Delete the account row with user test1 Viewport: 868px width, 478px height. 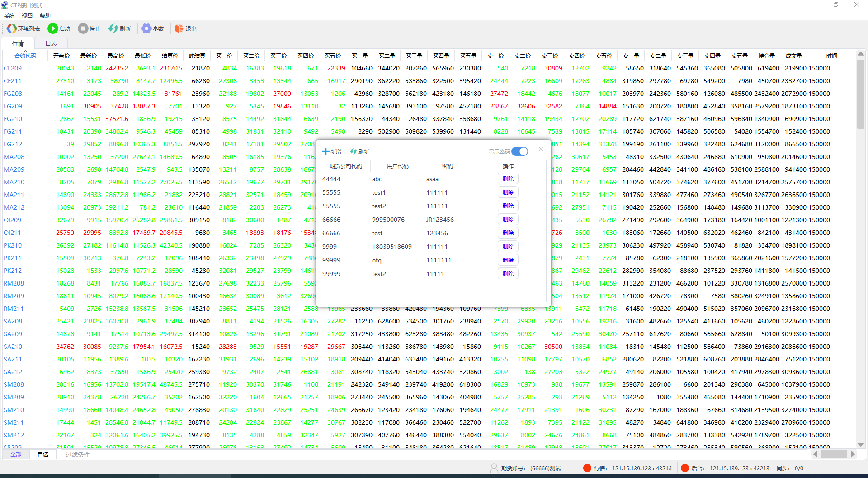pyautogui.click(x=508, y=192)
